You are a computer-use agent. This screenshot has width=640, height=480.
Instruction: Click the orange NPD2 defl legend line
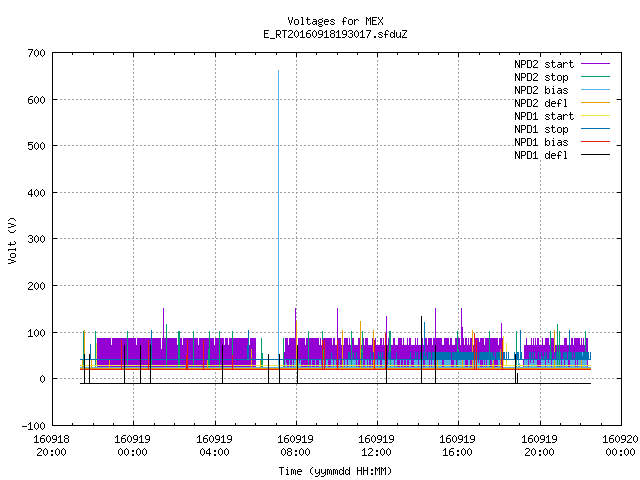(595, 103)
